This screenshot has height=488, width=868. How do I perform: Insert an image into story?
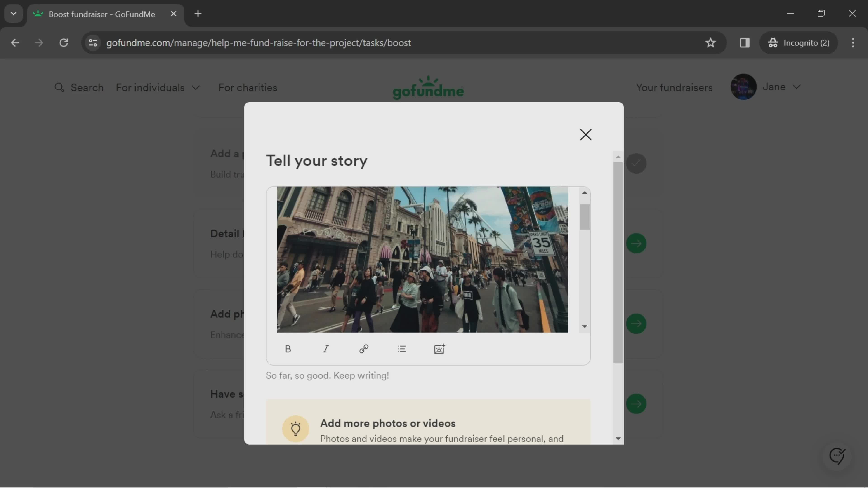pos(439,349)
